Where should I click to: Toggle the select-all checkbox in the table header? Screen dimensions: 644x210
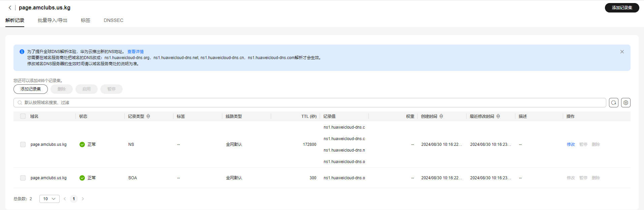click(23, 116)
